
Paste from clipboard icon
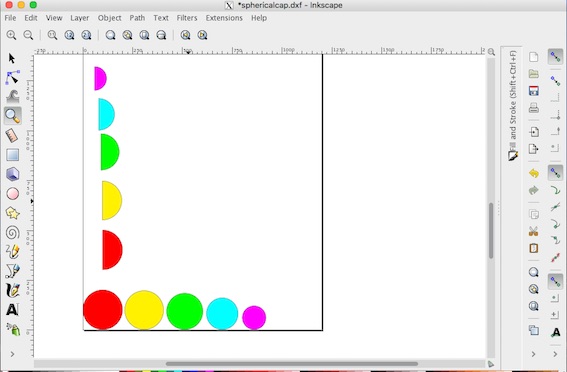(x=534, y=248)
